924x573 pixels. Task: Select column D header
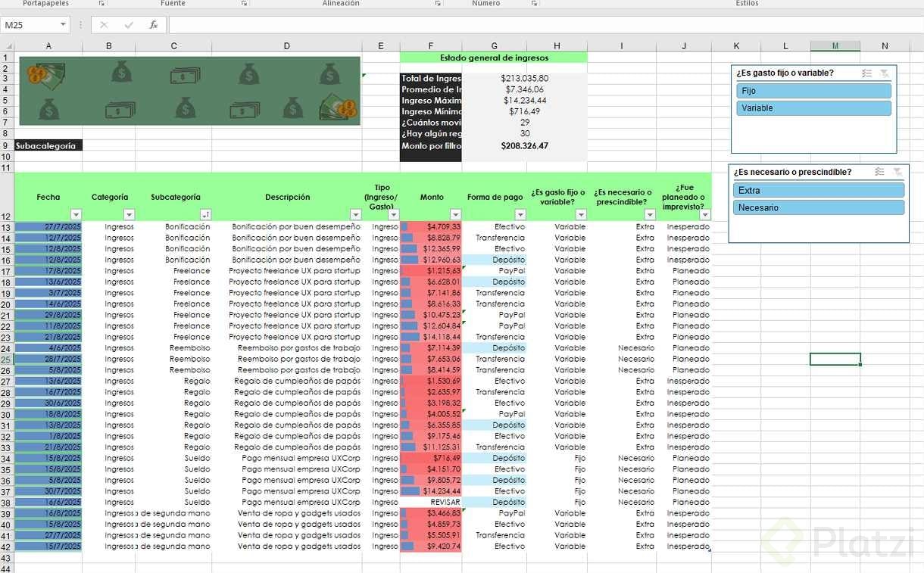[287, 46]
